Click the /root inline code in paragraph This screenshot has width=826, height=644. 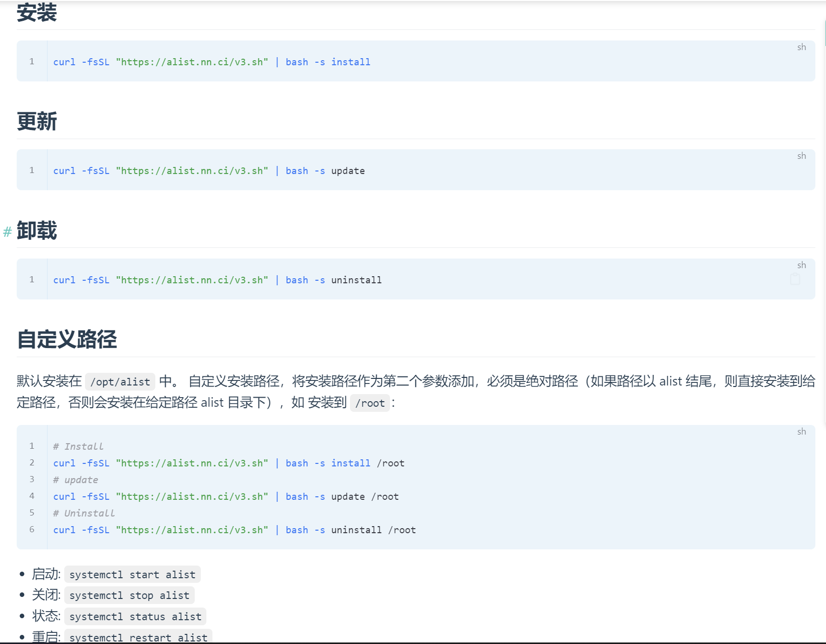370,403
